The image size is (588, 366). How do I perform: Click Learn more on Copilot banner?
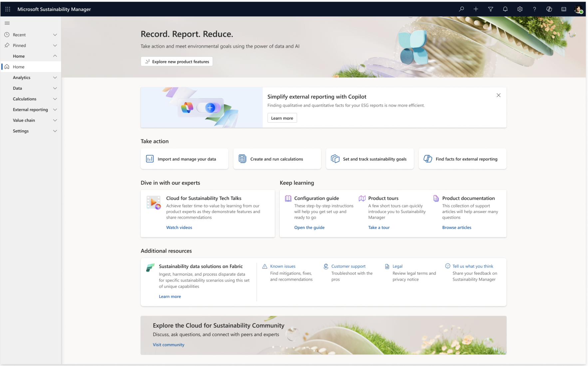pos(282,118)
